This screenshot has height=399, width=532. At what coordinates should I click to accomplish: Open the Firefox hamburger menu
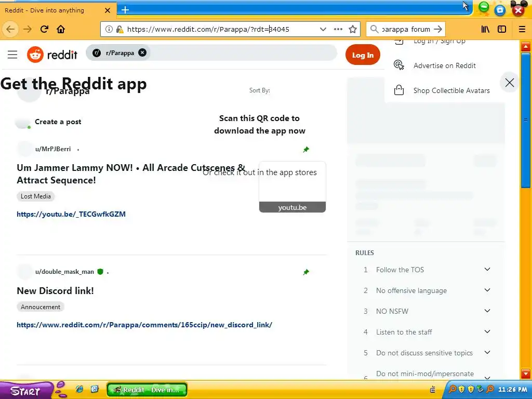click(x=522, y=29)
